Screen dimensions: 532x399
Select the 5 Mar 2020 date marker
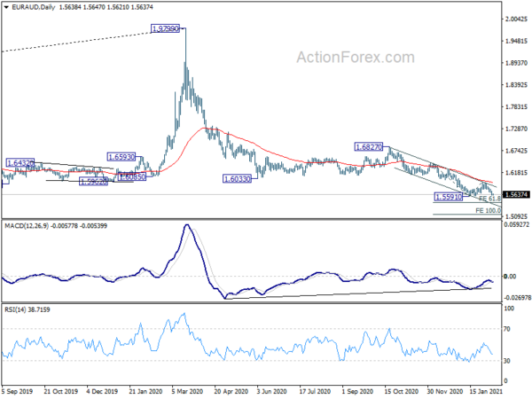click(x=189, y=391)
